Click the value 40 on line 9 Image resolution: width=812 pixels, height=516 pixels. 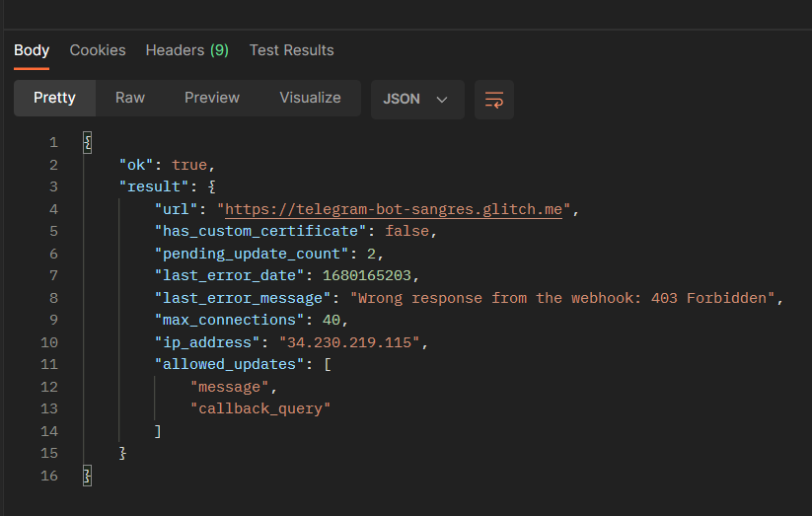332,321
